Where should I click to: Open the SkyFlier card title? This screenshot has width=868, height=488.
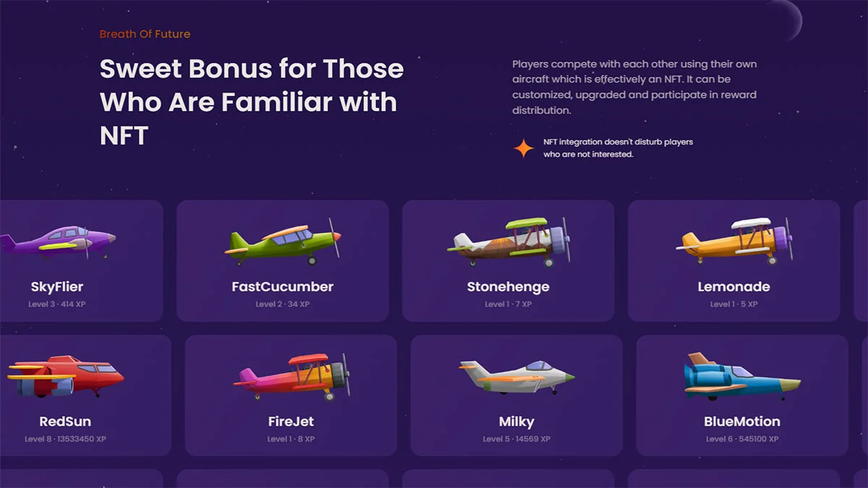pyautogui.click(x=57, y=287)
